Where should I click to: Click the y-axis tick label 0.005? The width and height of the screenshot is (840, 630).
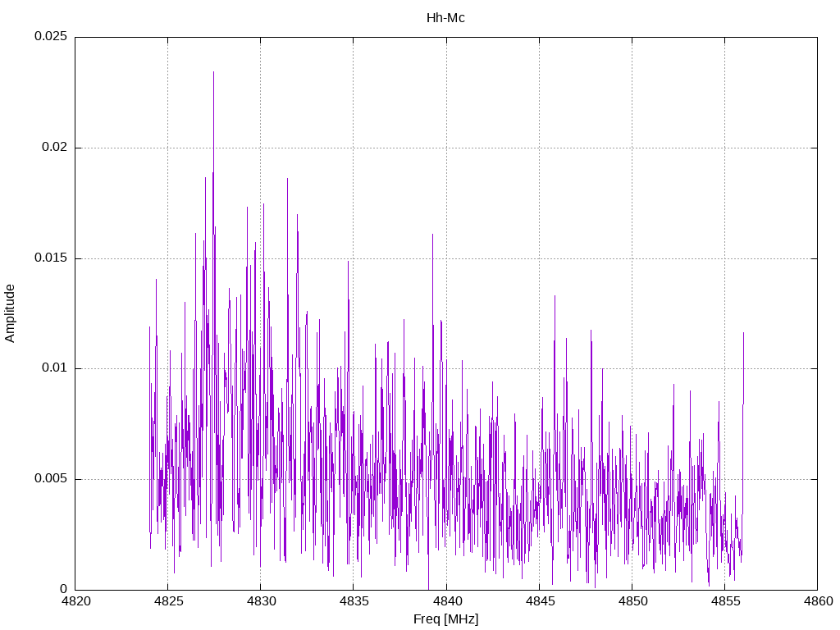pos(51,478)
